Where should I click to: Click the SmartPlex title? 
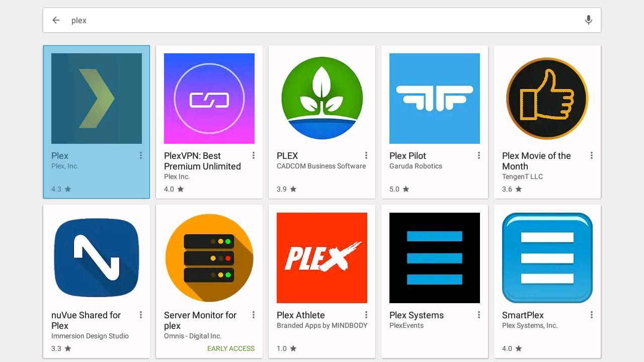pos(523,315)
